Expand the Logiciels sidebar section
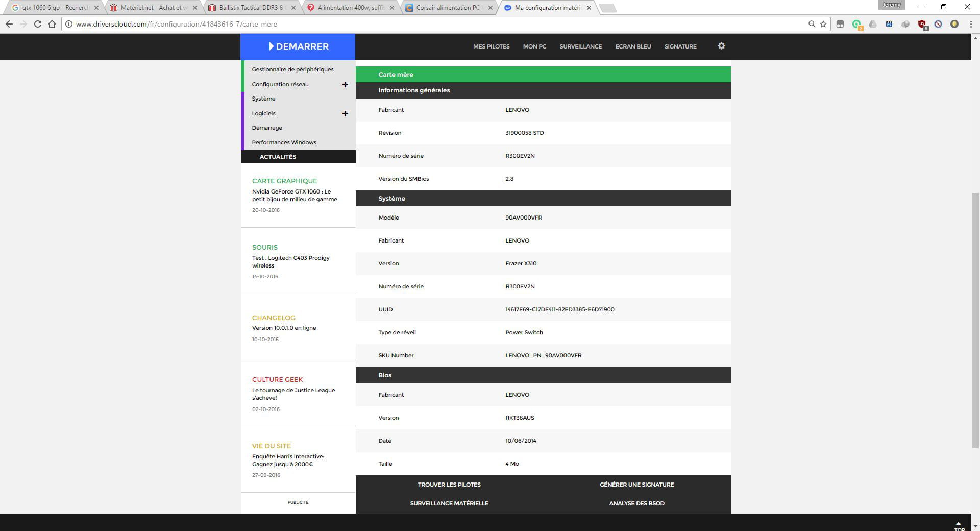980x531 pixels. pos(345,113)
